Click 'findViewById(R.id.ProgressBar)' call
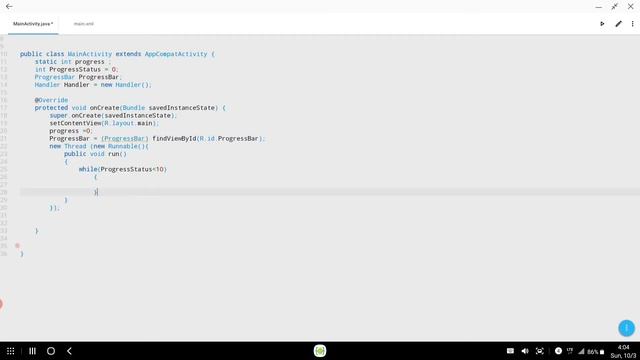The image size is (640, 360). point(208,139)
